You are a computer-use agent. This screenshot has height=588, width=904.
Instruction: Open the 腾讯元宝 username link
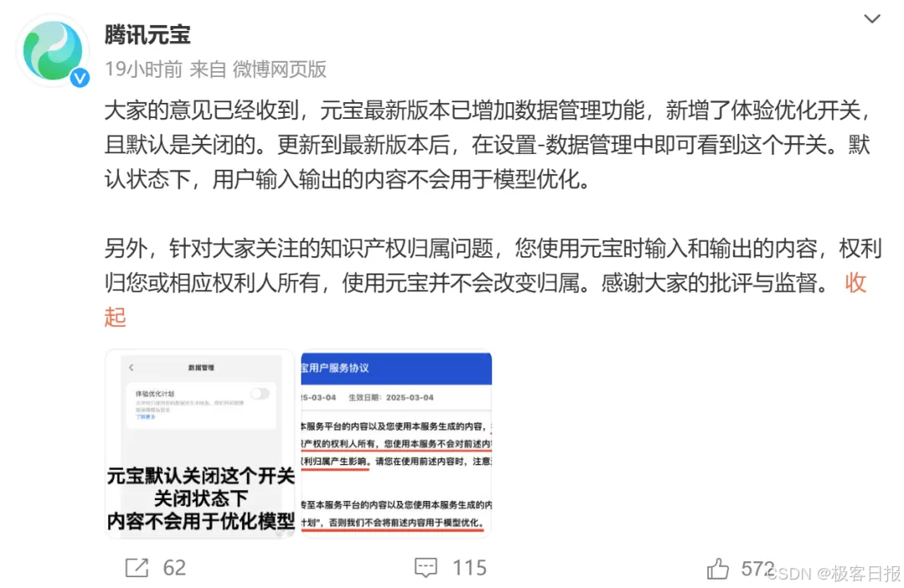click(147, 35)
